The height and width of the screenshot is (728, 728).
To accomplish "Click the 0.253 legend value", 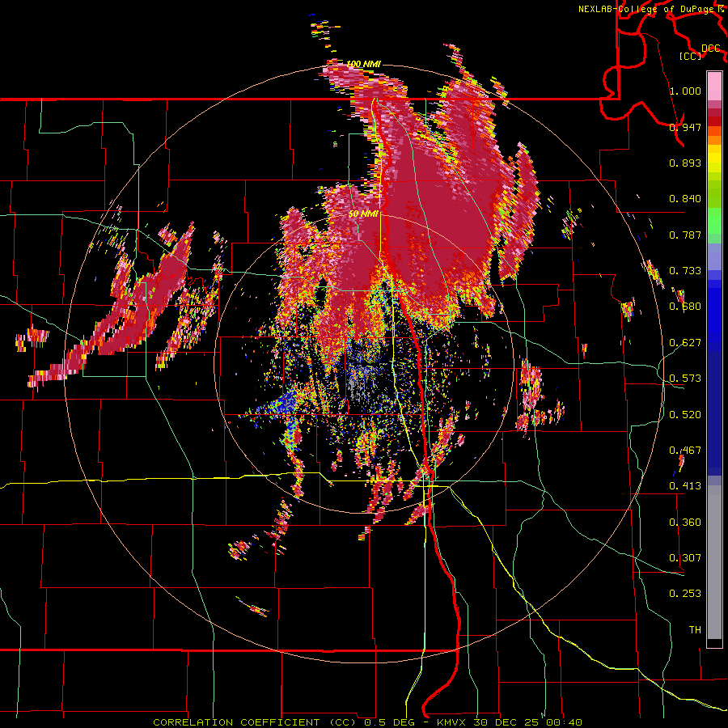I will coord(685,594).
